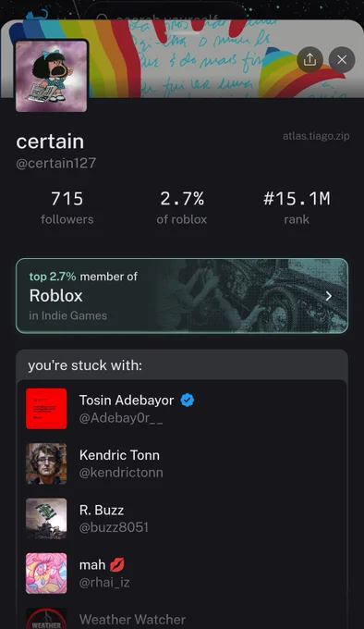364x629 pixels.
Task: Click the kiss emoji beside mah
Action: (117, 565)
